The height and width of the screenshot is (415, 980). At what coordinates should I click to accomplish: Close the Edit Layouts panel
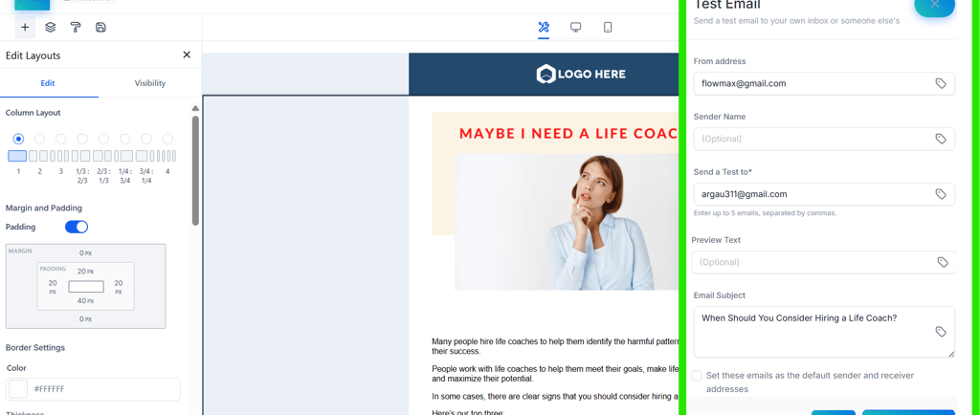pos(187,55)
